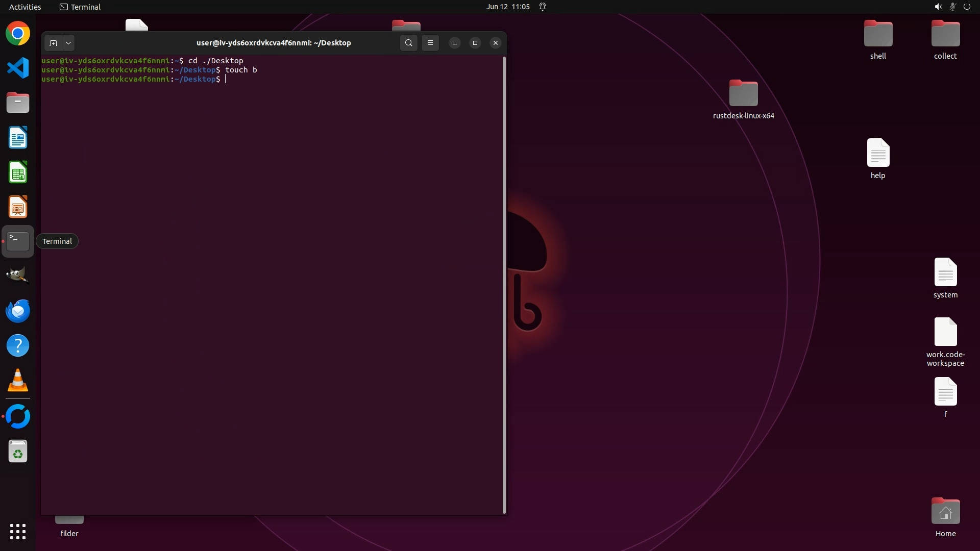Click the Activities button
The width and height of the screenshot is (980, 551).
[x=25, y=7]
